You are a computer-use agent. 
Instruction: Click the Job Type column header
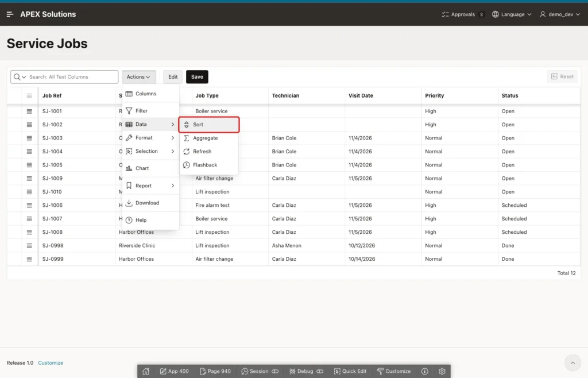[x=230, y=95]
